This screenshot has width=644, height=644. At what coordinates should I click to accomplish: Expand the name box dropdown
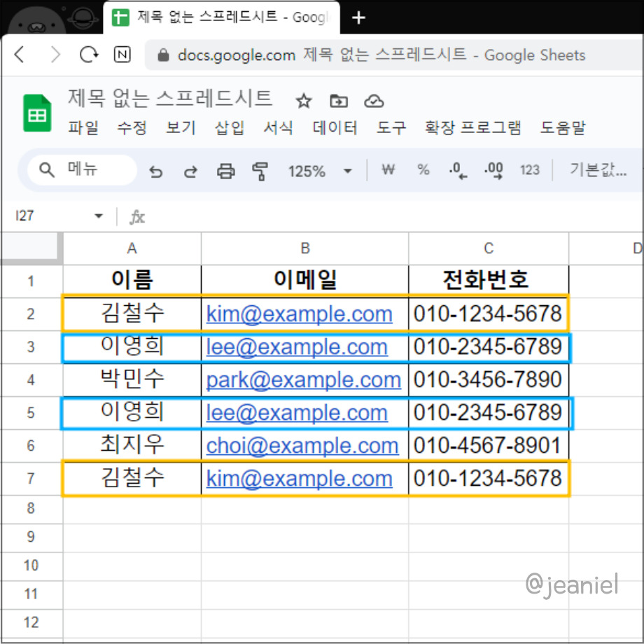tap(98, 216)
